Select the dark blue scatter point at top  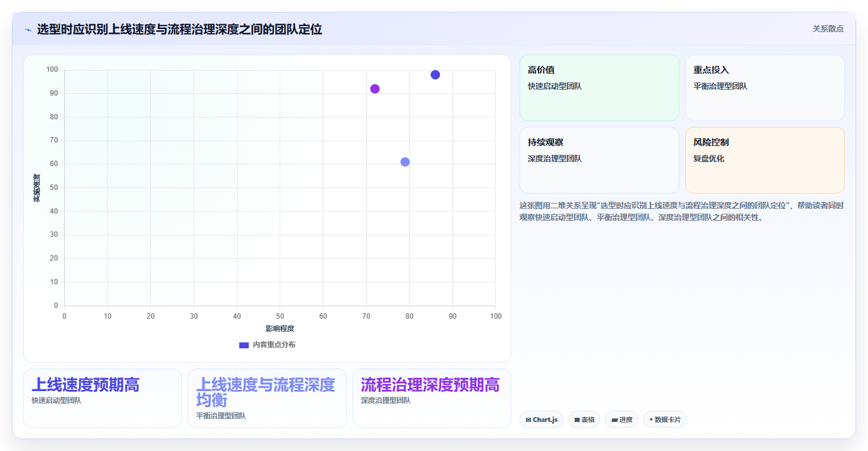point(435,75)
